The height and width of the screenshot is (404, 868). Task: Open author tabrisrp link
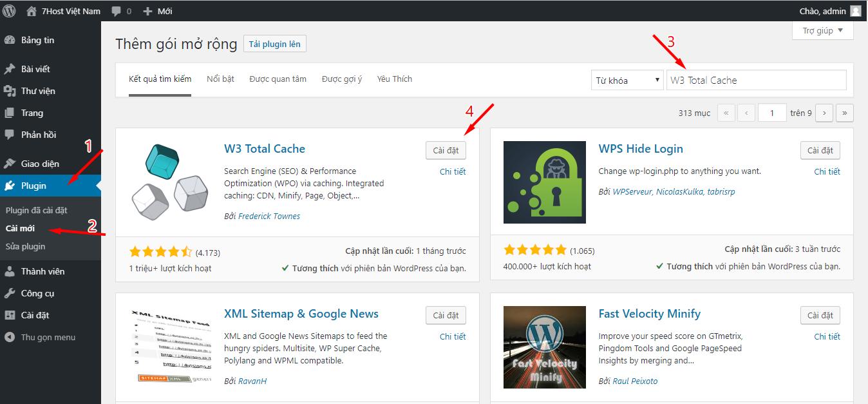tap(721, 192)
